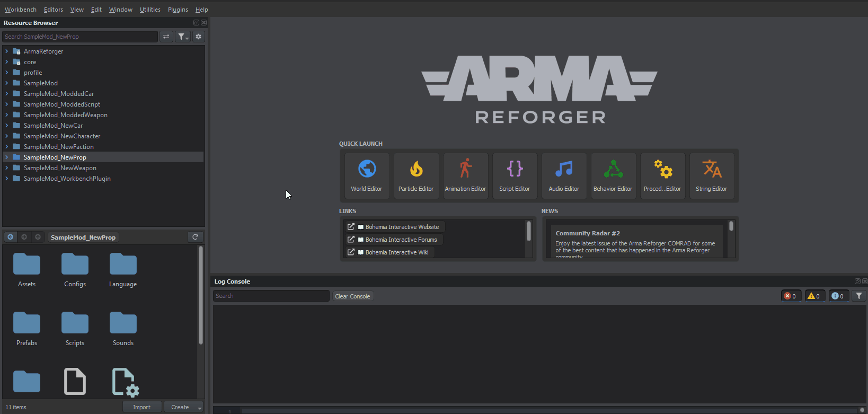Open the Behavior Editor
This screenshot has height=414, width=868.
[613, 176]
